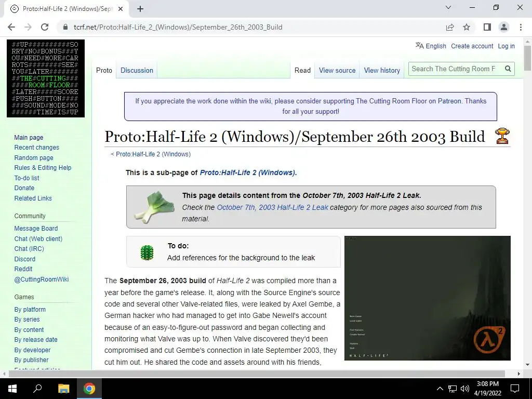
Task: Open the View history tab
Action: (x=382, y=70)
